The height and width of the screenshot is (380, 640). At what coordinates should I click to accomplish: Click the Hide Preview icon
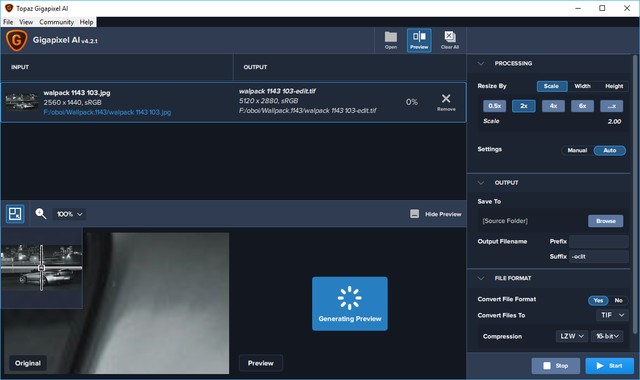click(414, 214)
